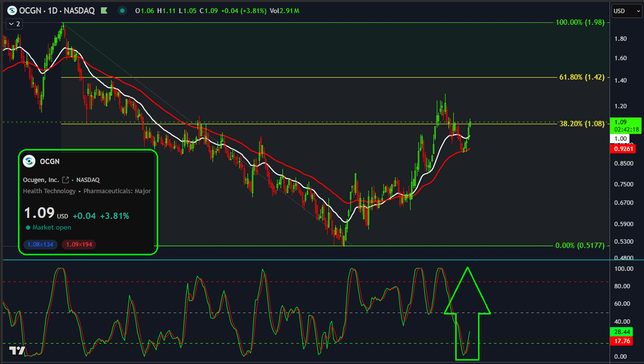Click the 100.00 oscillator axis tick
Image resolution: width=644 pixels, height=364 pixels.
624,268
